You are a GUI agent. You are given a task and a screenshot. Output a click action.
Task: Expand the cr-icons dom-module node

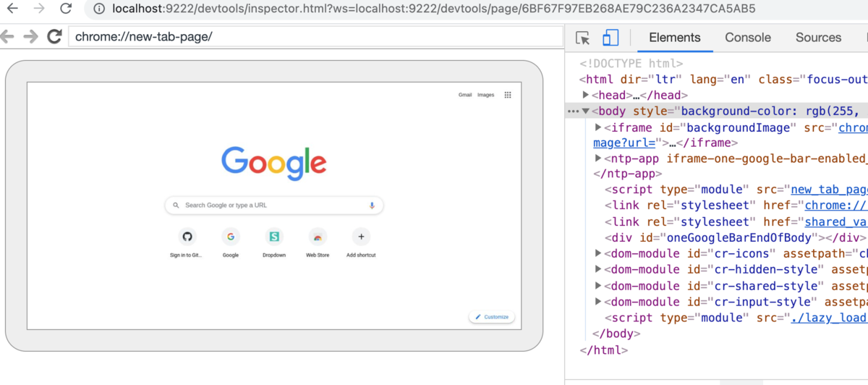tap(598, 253)
